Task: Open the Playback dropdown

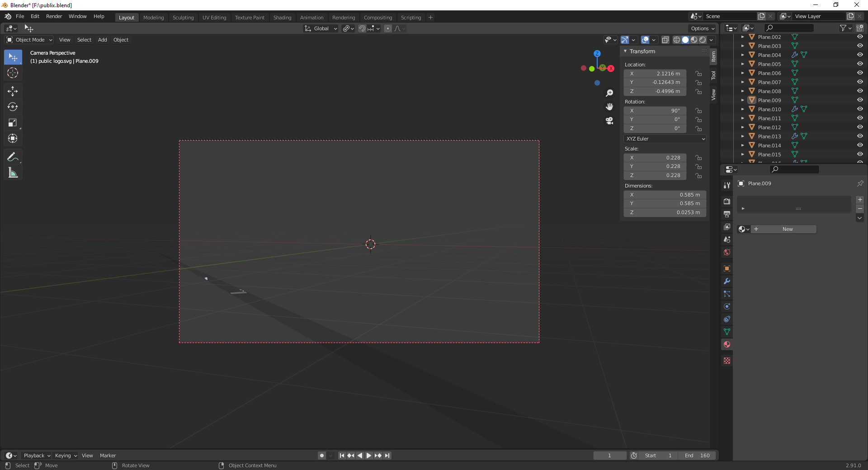Action: [37, 456]
